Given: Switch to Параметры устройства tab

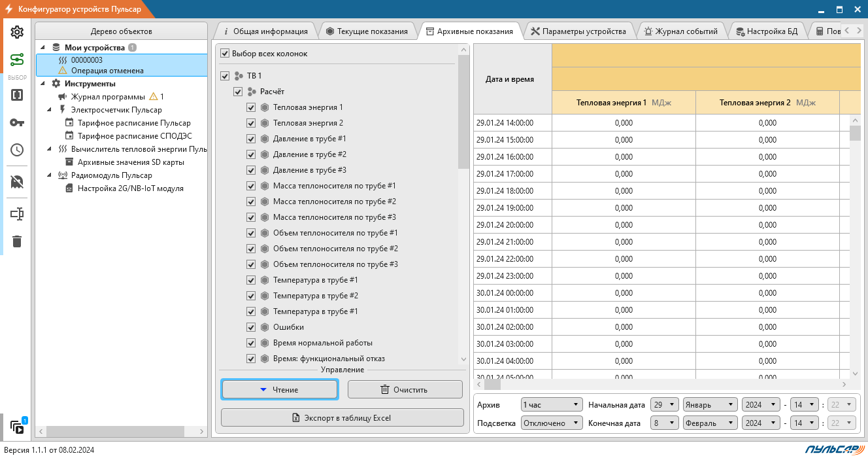Looking at the screenshot, I should coord(578,31).
